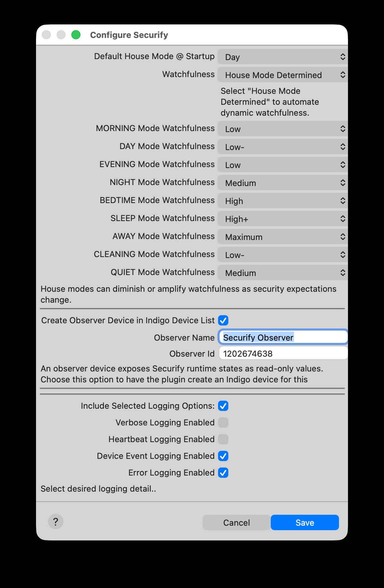Click the green zoom window button
The width and height of the screenshot is (384, 588).
[76, 35]
